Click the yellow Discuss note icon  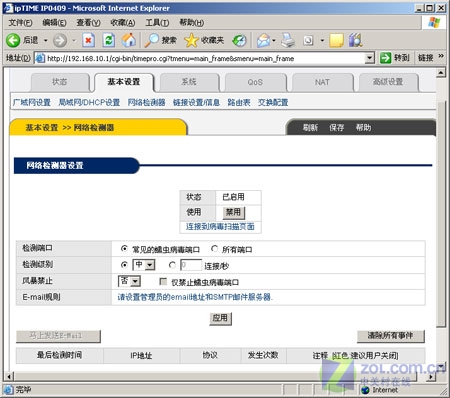[336, 40]
